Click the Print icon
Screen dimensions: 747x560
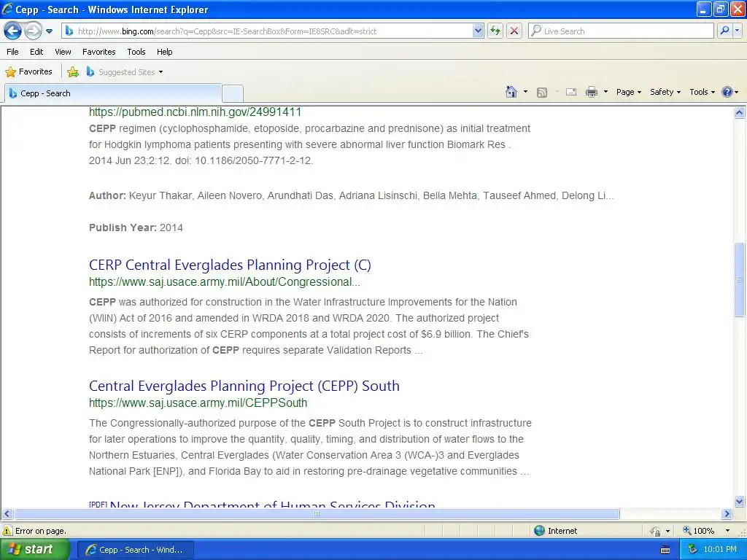click(591, 92)
